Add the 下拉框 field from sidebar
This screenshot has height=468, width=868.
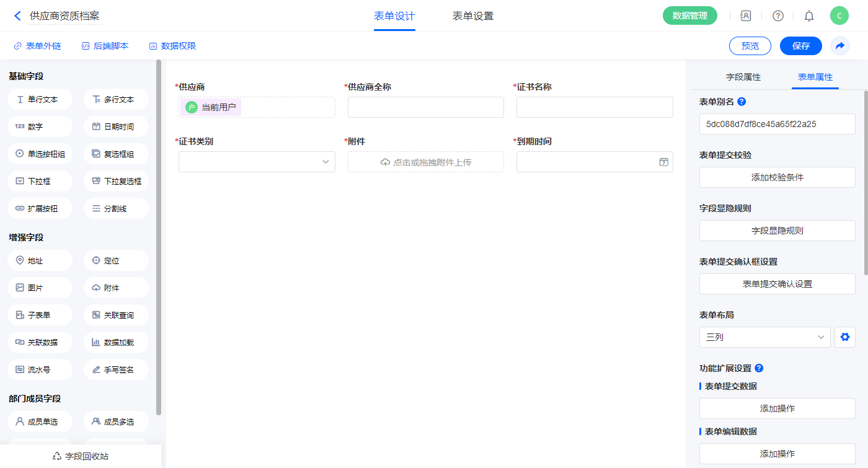(40, 181)
